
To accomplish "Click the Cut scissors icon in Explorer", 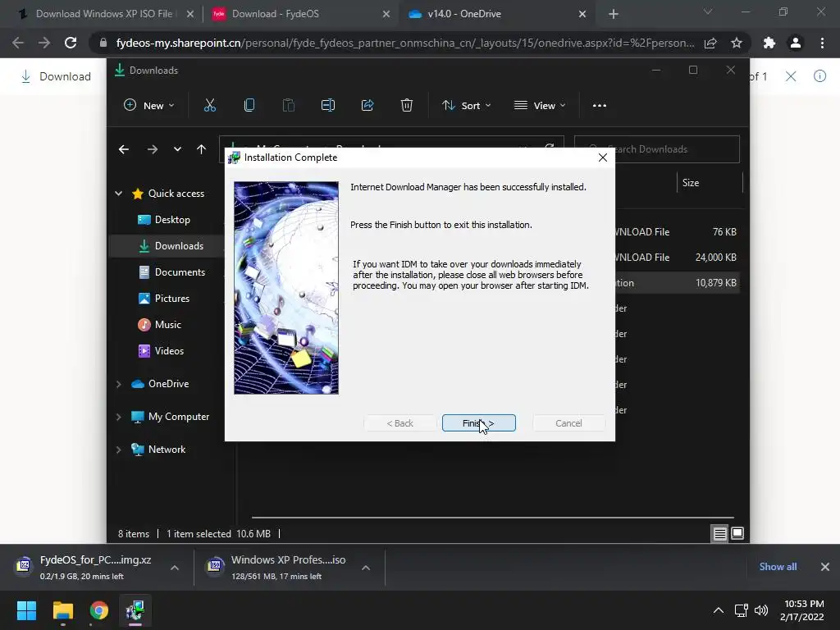I will coord(210,106).
